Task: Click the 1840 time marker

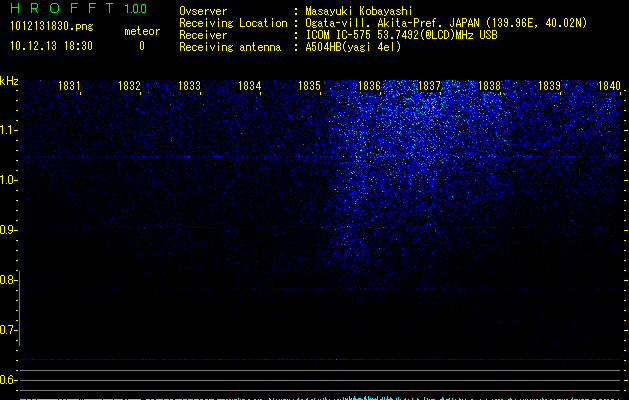Action: pos(609,86)
